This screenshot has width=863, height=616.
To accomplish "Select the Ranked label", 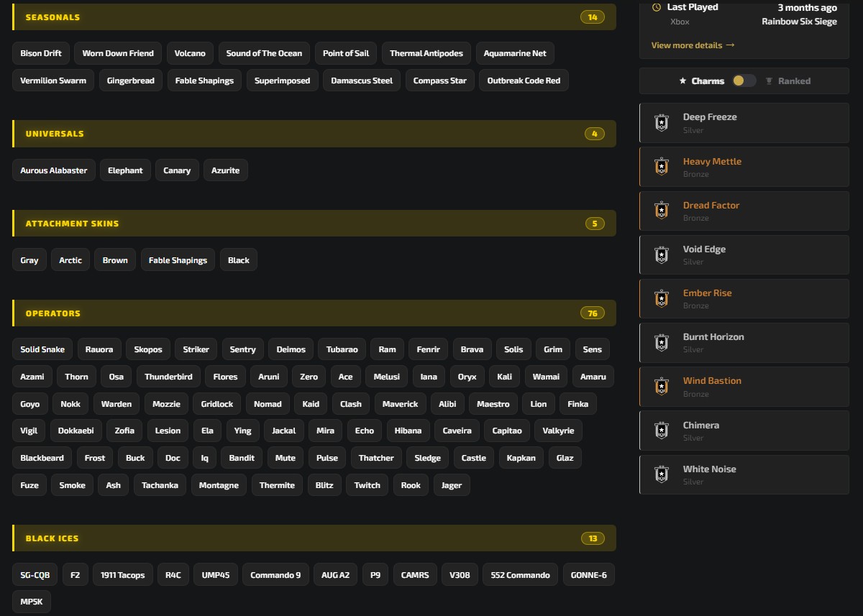I will point(794,81).
